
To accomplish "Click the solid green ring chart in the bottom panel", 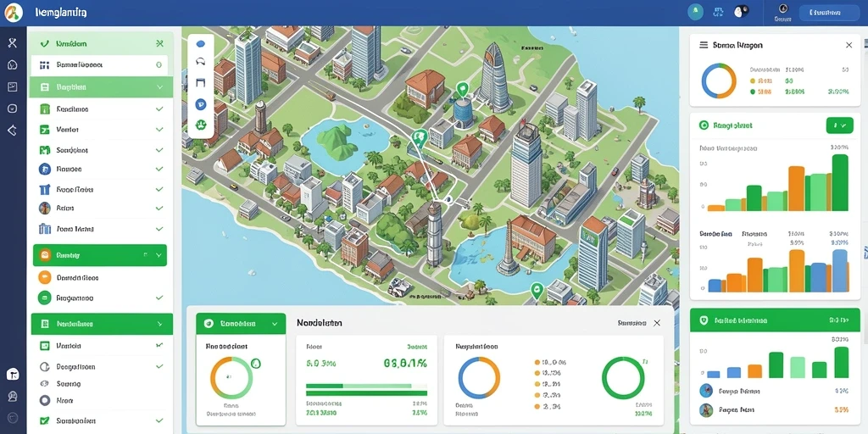I will [623, 377].
